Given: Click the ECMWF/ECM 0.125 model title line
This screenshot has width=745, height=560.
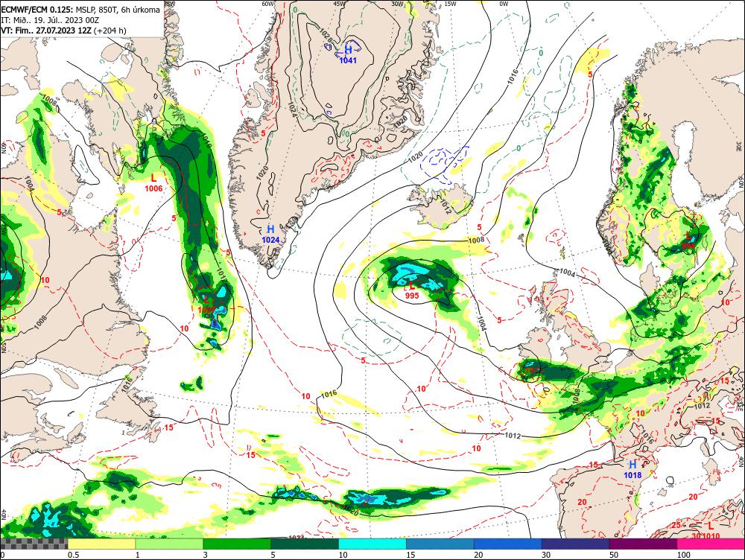Looking at the screenshot, I should [80, 10].
